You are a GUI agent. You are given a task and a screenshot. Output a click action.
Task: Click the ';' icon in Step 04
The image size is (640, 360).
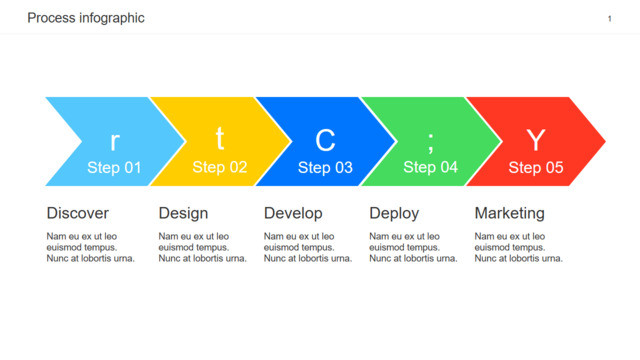(431, 143)
